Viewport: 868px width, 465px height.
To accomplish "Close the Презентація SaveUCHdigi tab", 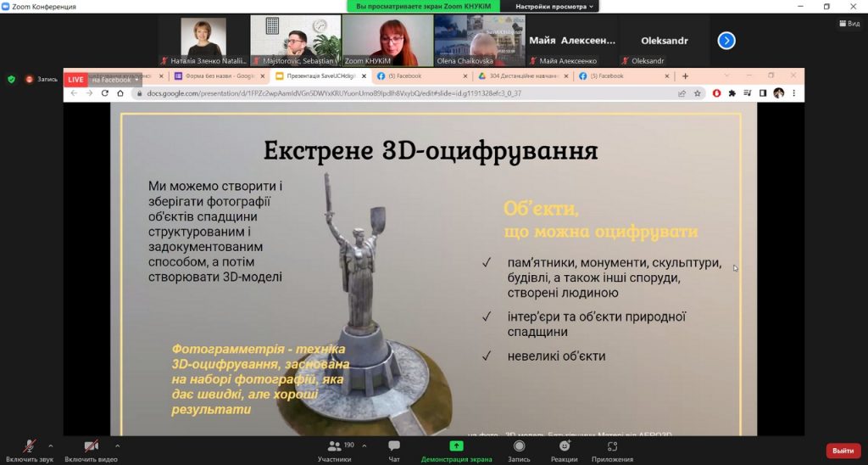I will click(364, 76).
